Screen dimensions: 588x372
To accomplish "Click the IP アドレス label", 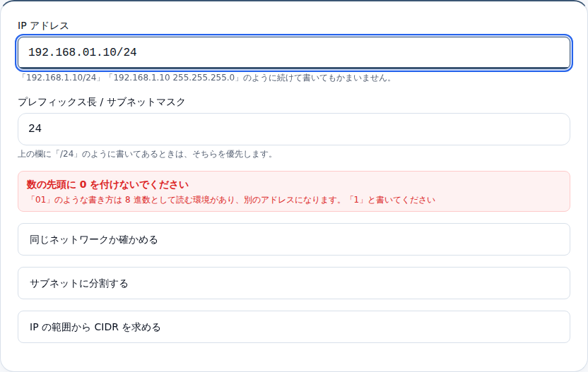I will [x=44, y=26].
